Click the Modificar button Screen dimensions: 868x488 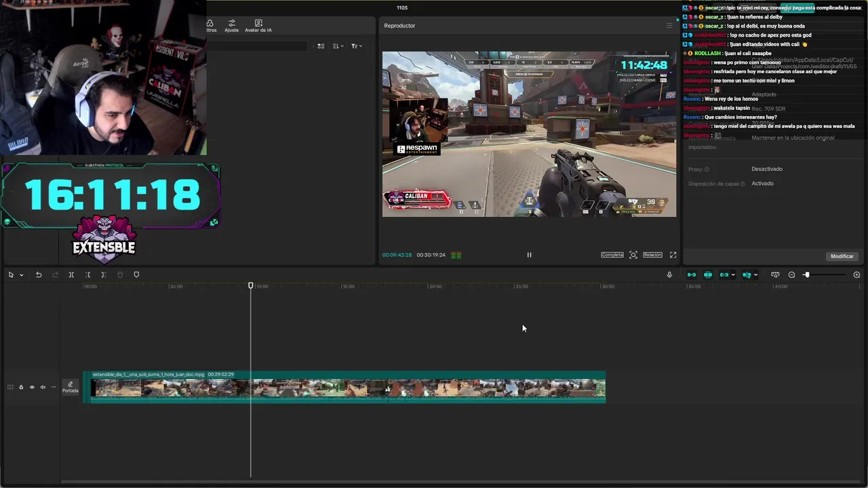coord(842,256)
